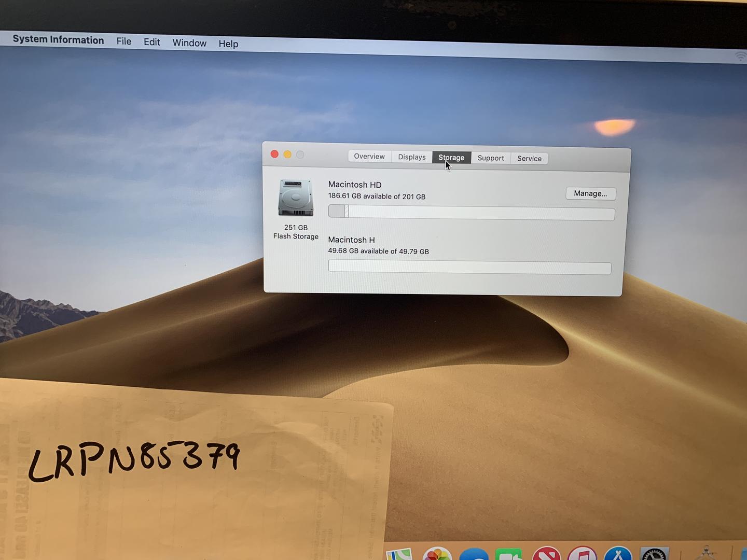The height and width of the screenshot is (560, 747).
Task: Select the Storage tab
Action: click(x=451, y=157)
